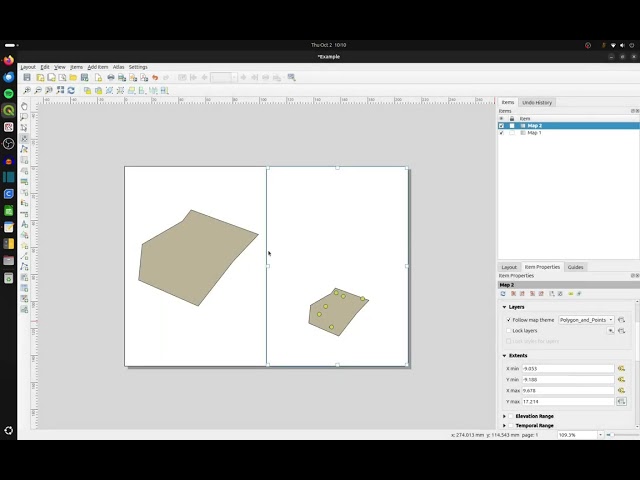Open the Layout menu
This screenshot has height=480, width=640.
pyautogui.click(x=28, y=67)
